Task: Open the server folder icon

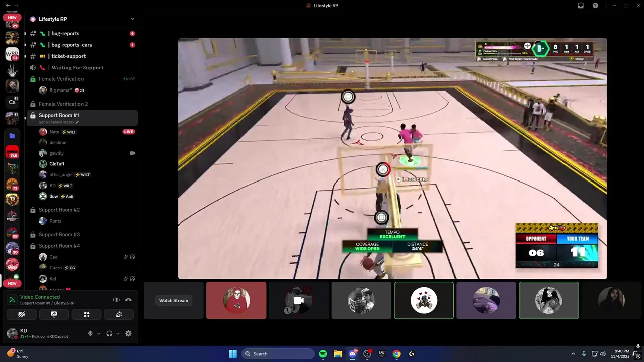Action: [x=12, y=136]
